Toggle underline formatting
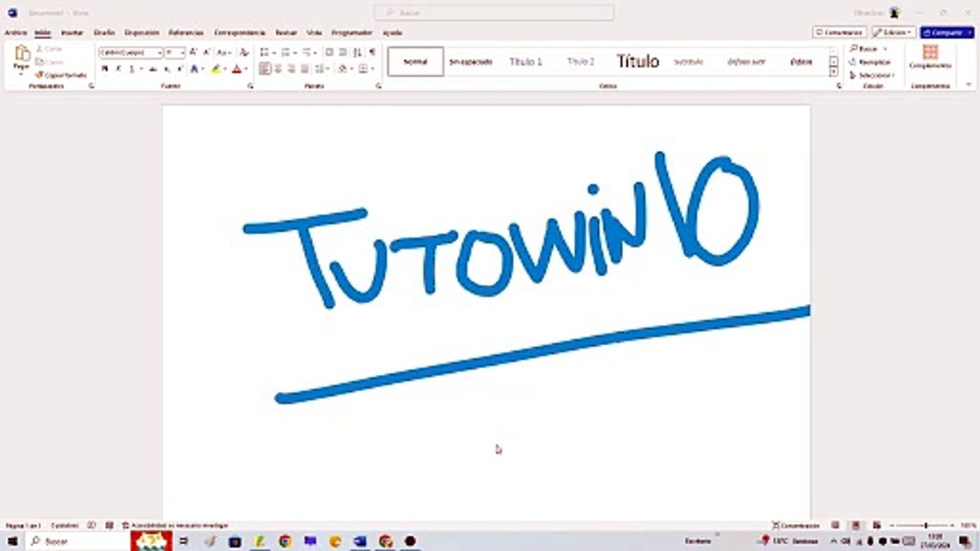 point(132,69)
